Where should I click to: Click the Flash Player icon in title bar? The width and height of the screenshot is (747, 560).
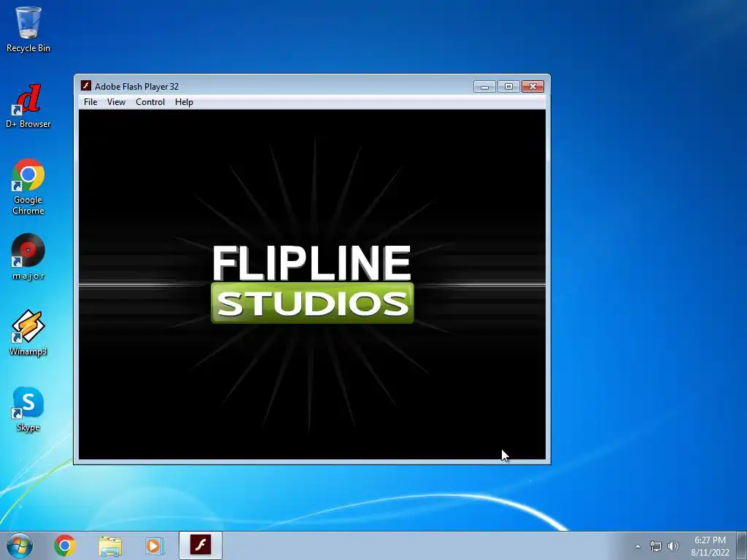coord(86,86)
